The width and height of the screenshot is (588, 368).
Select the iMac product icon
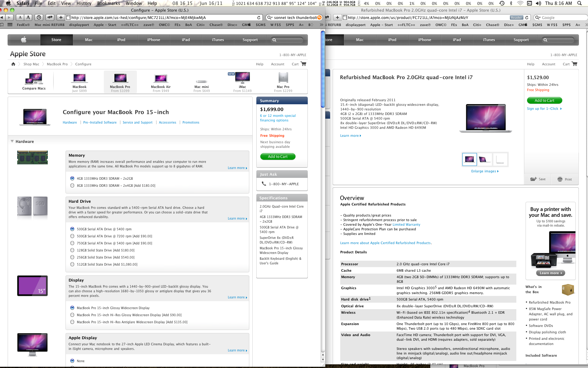[x=243, y=78]
